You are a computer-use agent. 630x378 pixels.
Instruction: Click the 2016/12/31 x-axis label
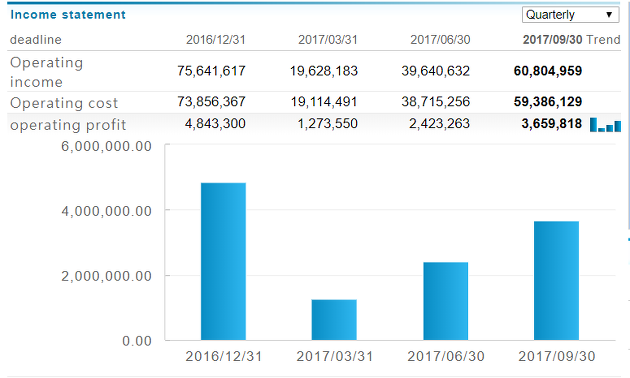coord(224,356)
